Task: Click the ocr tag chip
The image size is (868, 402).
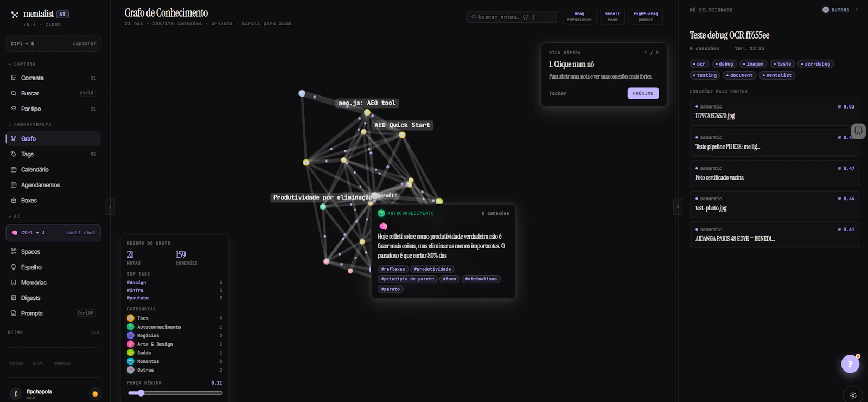Action: pyautogui.click(x=699, y=64)
